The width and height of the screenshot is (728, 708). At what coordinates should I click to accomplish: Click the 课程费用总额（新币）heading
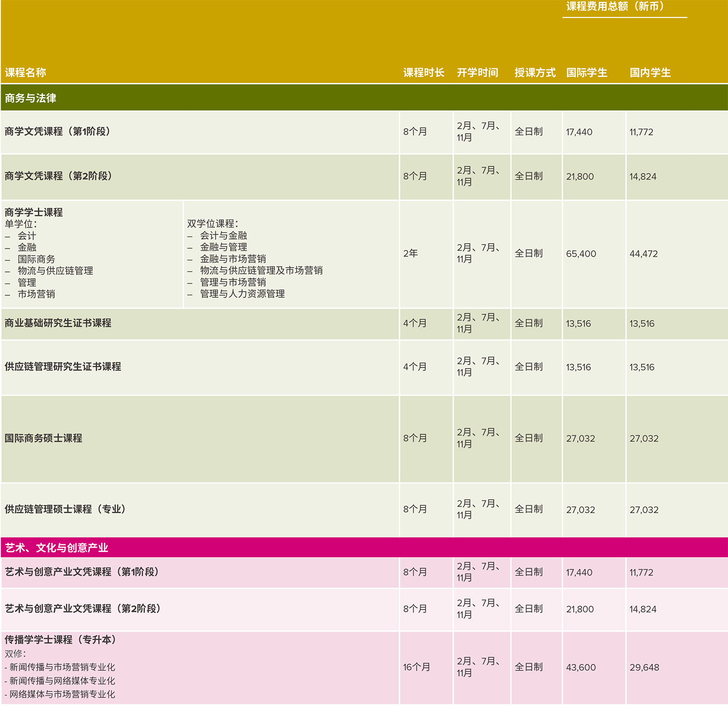[615, 7]
